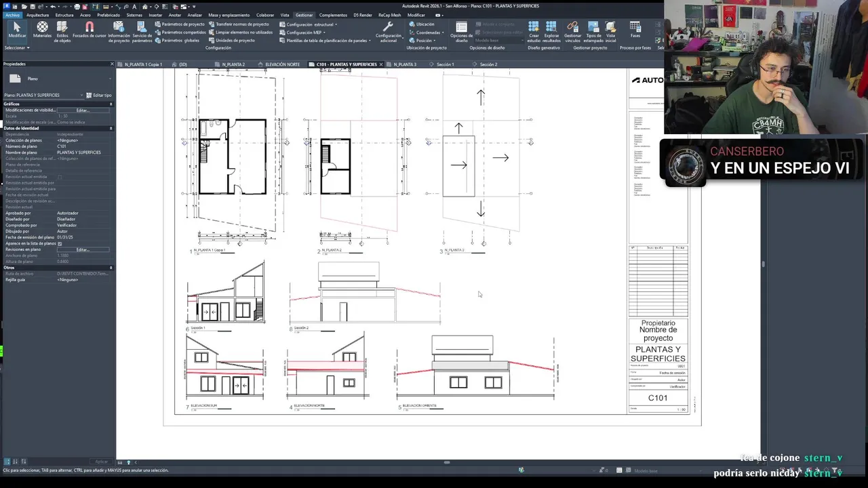
Task: Close the C101 - PLANTAS Y SUPERFICIES tab
Action: [x=381, y=64]
